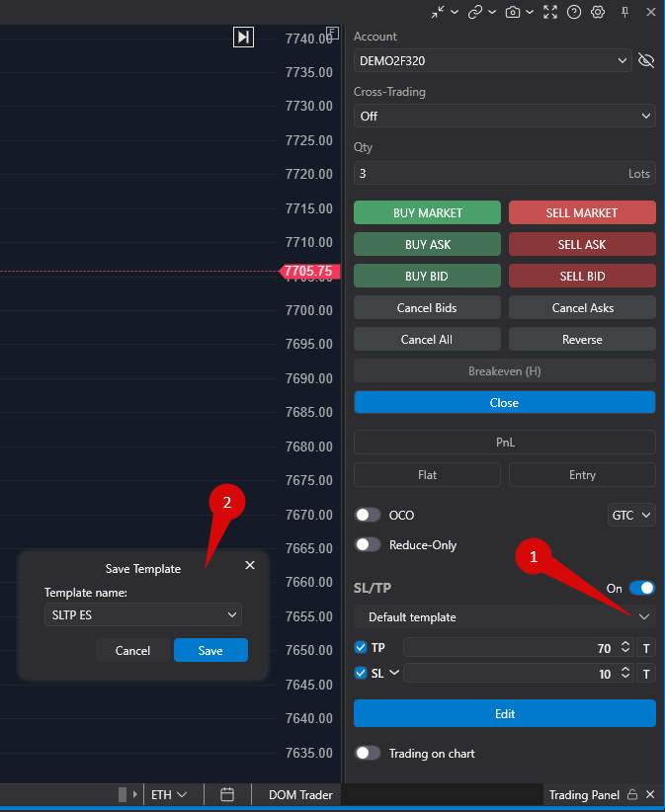Switch off the SL/TP On toggle

point(642,588)
